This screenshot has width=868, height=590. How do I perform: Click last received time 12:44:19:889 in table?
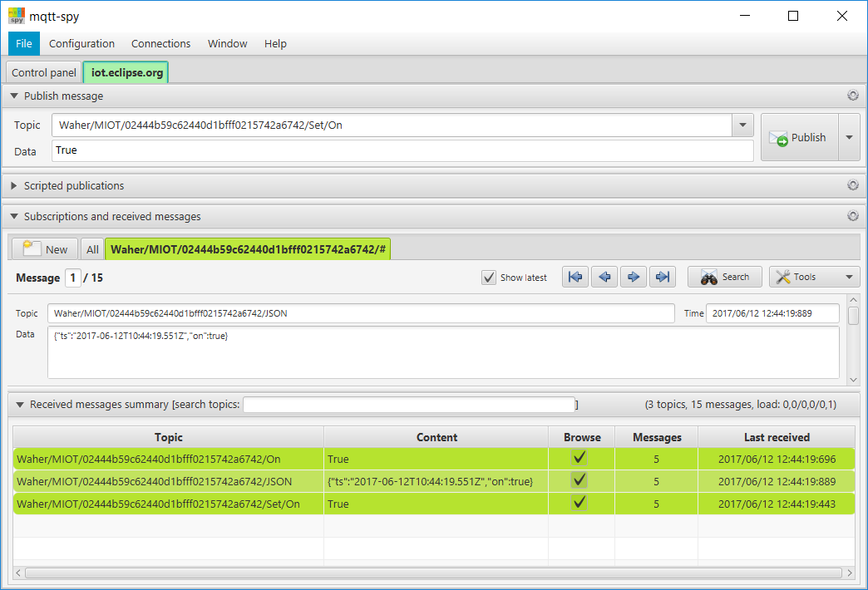tap(777, 481)
